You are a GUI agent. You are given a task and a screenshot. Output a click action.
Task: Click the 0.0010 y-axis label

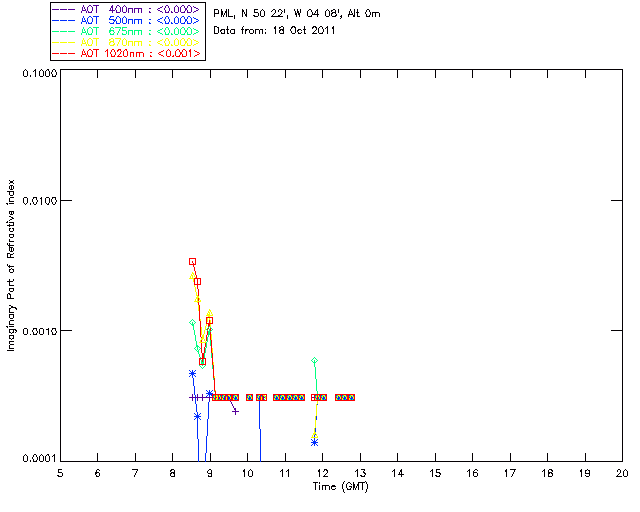coord(40,331)
